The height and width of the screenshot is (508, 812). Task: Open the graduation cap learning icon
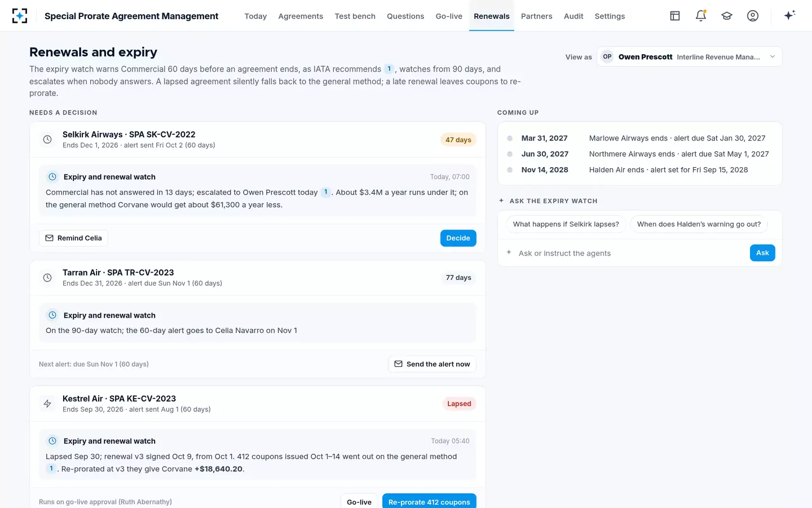pyautogui.click(x=727, y=16)
